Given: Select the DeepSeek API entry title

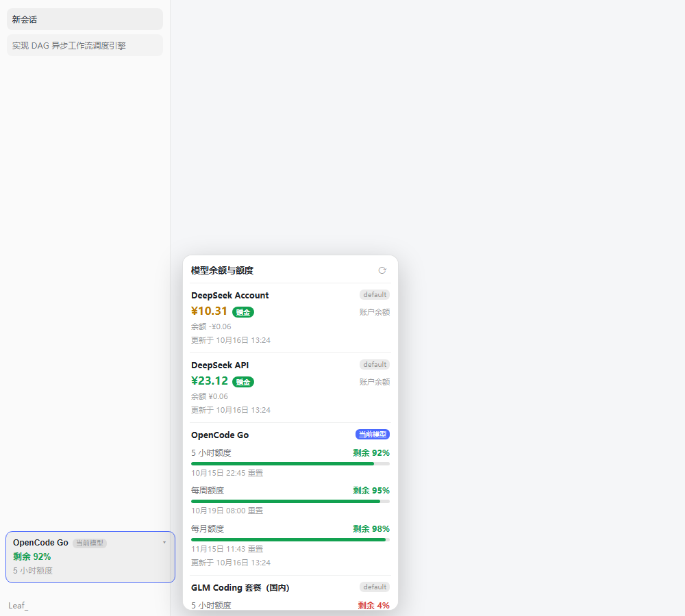Looking at the screenshot, I should click(x=220, y=365).
